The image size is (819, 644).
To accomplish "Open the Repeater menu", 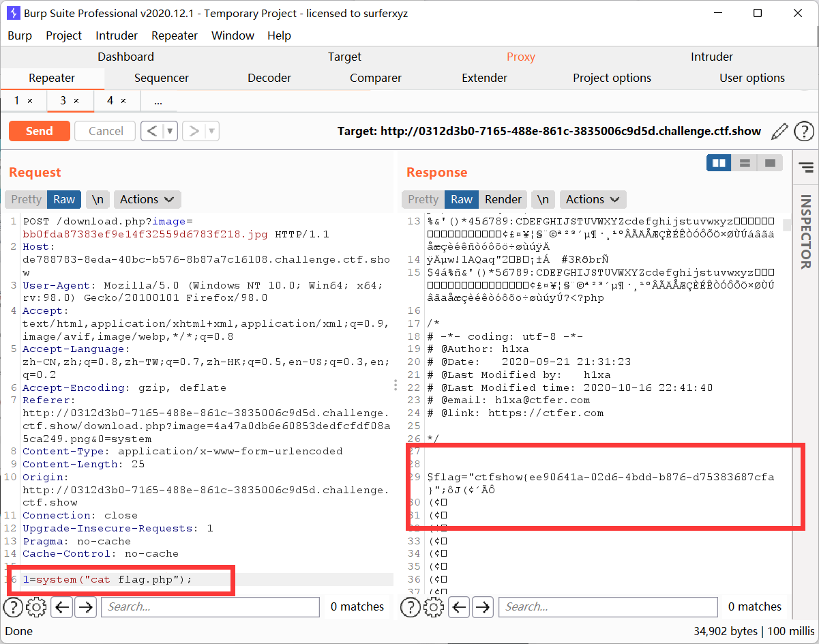I will (x=175, y=35).
